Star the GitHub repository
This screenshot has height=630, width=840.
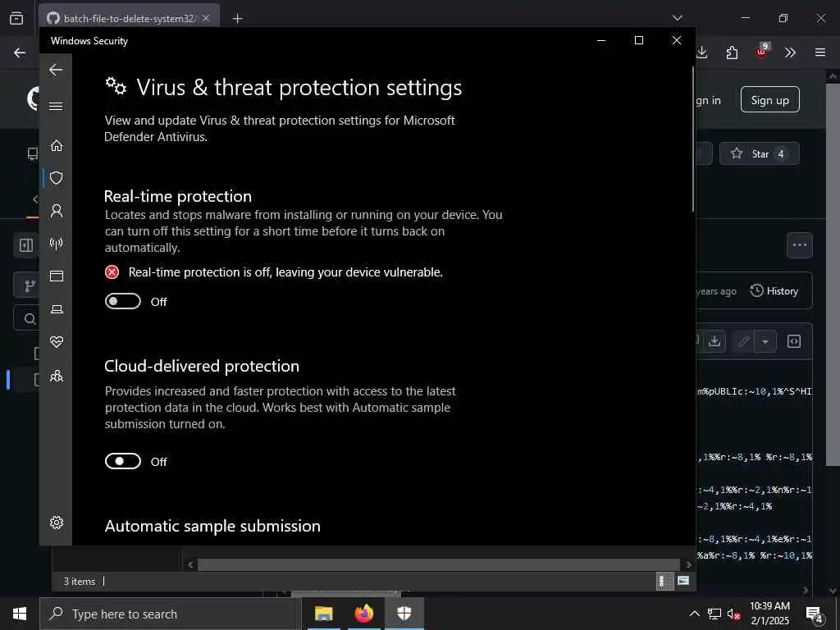(x=759, y=153)
